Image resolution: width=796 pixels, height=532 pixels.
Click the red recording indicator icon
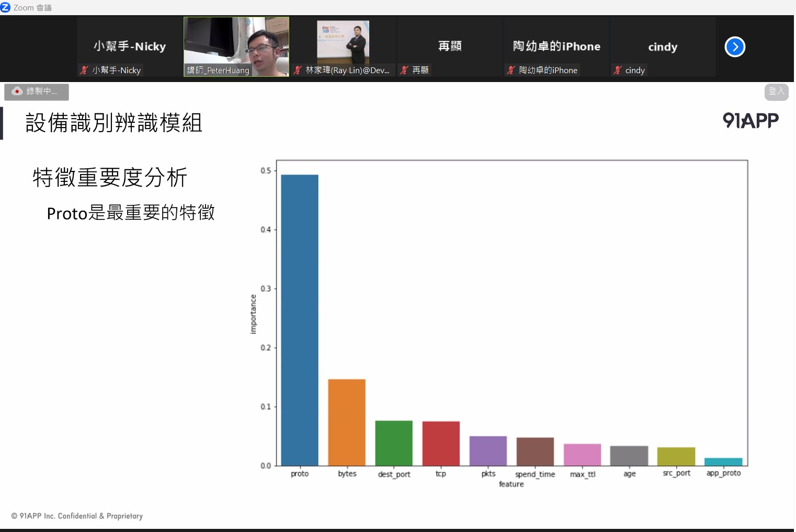[17, 91]
